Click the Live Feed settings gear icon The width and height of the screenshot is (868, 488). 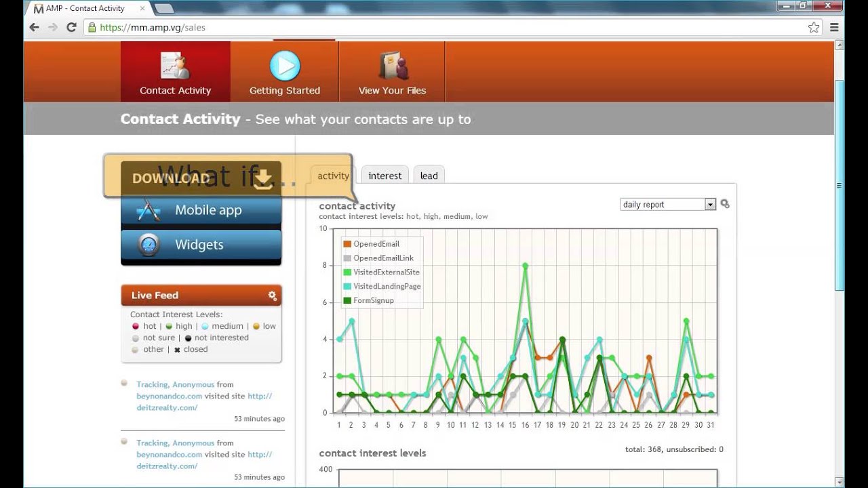[273, 296]
